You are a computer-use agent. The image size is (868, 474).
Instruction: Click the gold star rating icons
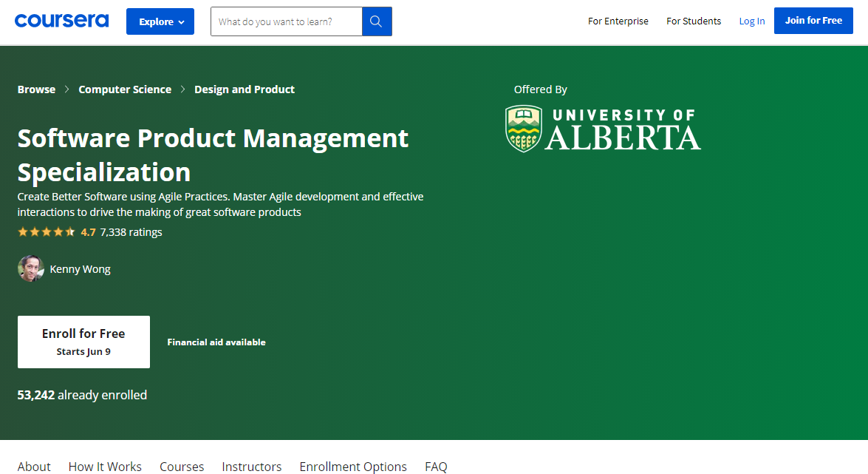click(47, 231)
